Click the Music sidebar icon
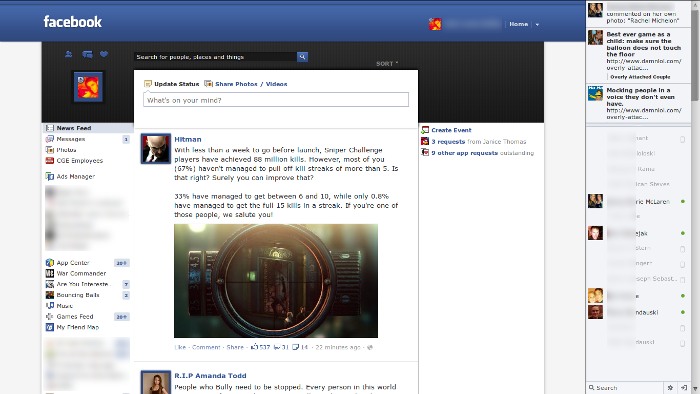The image size is (700, 394). tap(50, 306)
